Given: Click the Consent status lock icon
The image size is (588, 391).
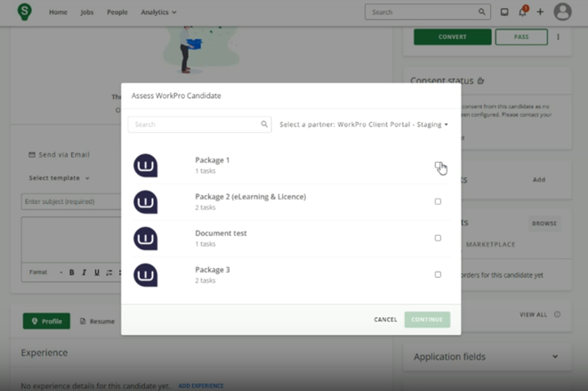Looking at the screenshot, I should (x=480, y=80).
